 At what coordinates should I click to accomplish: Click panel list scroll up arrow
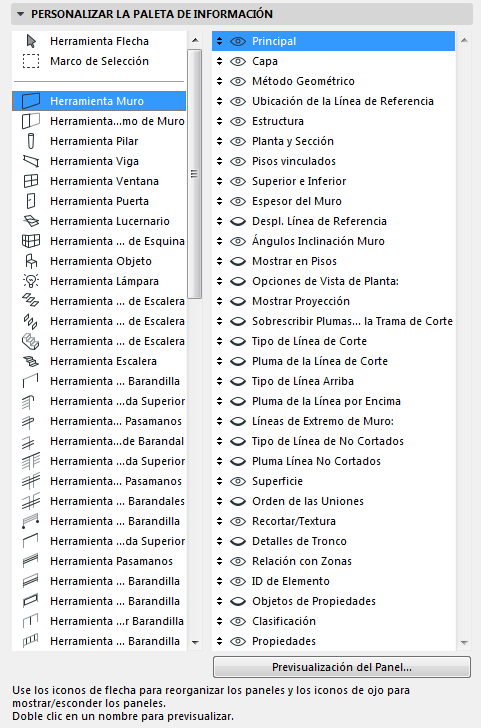point(464,40)
